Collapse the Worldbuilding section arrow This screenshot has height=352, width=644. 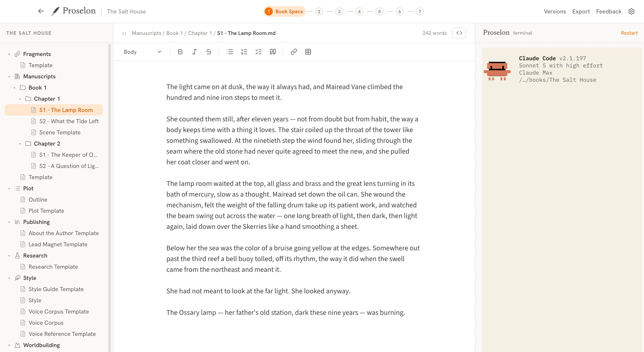(x=9, y=345)
